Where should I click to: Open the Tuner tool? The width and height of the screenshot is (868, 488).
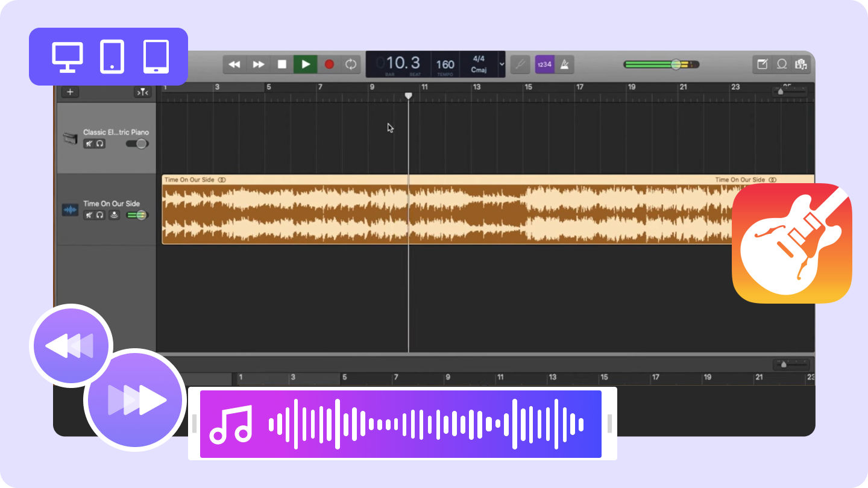(x=520, y=64)
